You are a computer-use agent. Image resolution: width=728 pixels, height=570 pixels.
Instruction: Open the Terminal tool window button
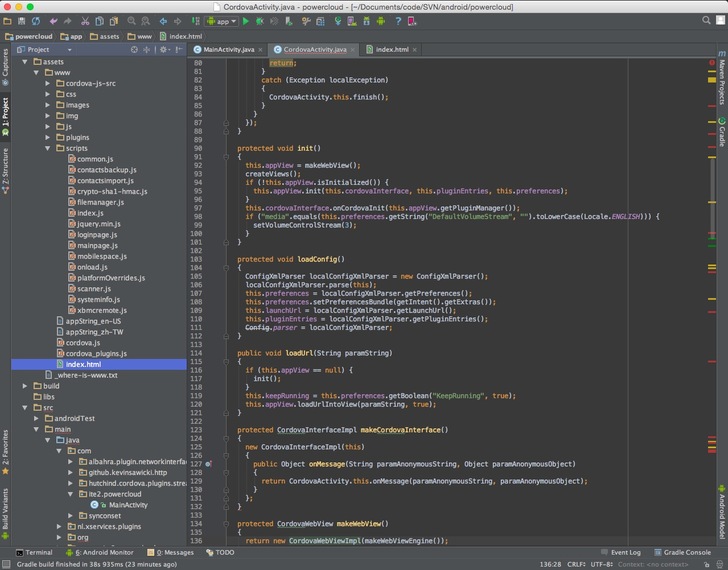tap(34, 552)
